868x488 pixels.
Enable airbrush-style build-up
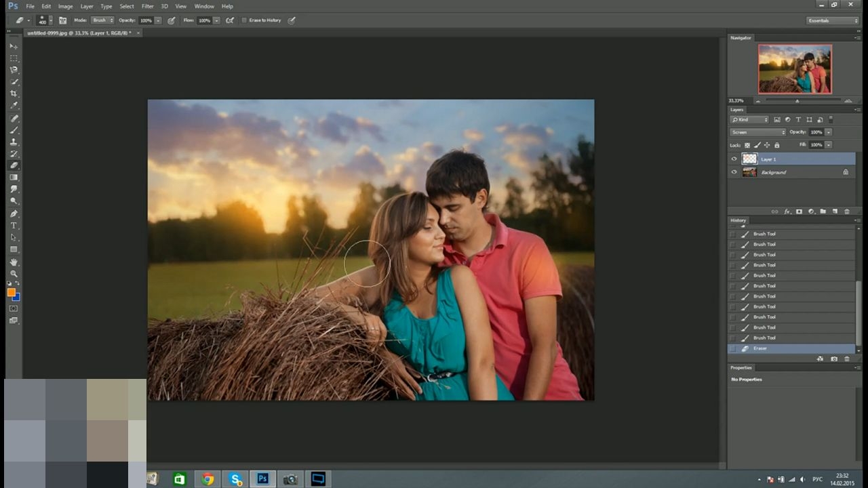point(230,20)
